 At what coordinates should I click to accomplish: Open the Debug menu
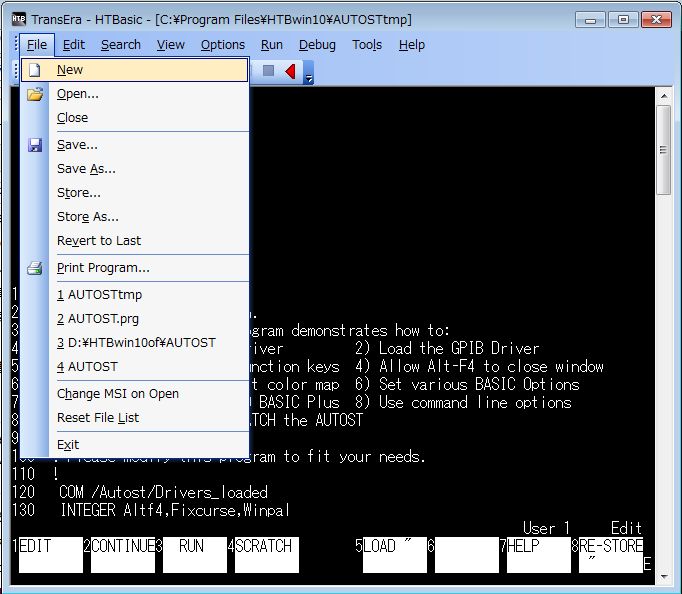pos(317,45)
